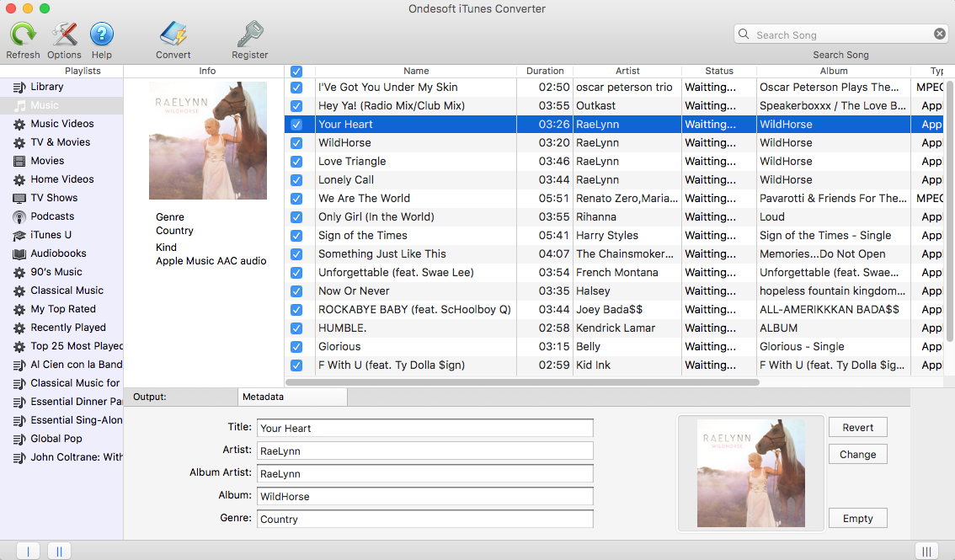Click the Title input field

point(424,428)
